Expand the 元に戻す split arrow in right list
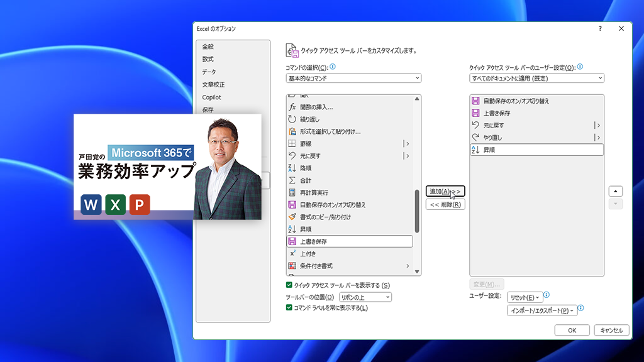 click(x=598, y=126)
